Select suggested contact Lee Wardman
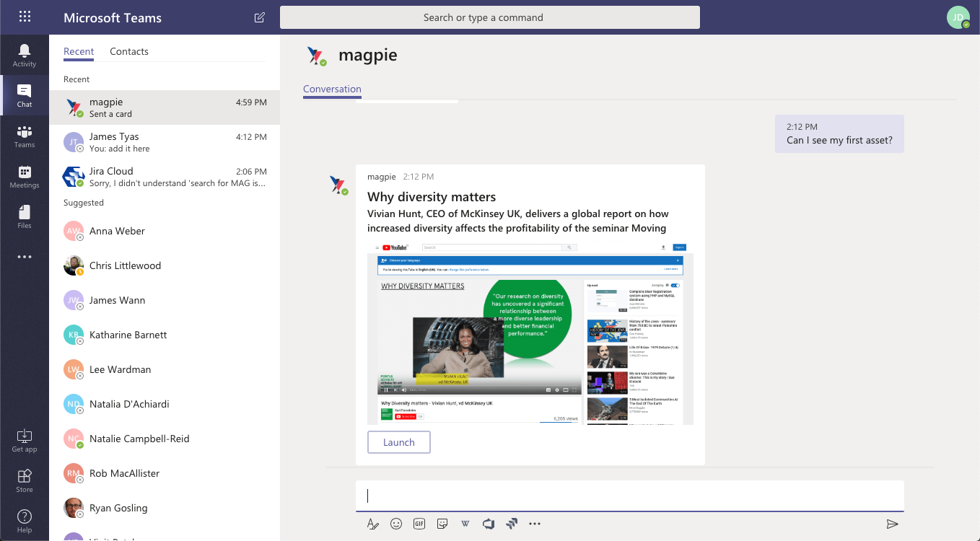Screen dimensions: 980x541 click(165, 369)
